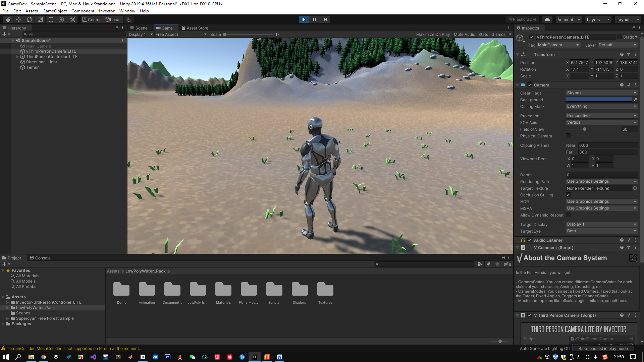The image size is (644, 362).
Task: Open the Layers dropdown
Action: click(598, 19)
